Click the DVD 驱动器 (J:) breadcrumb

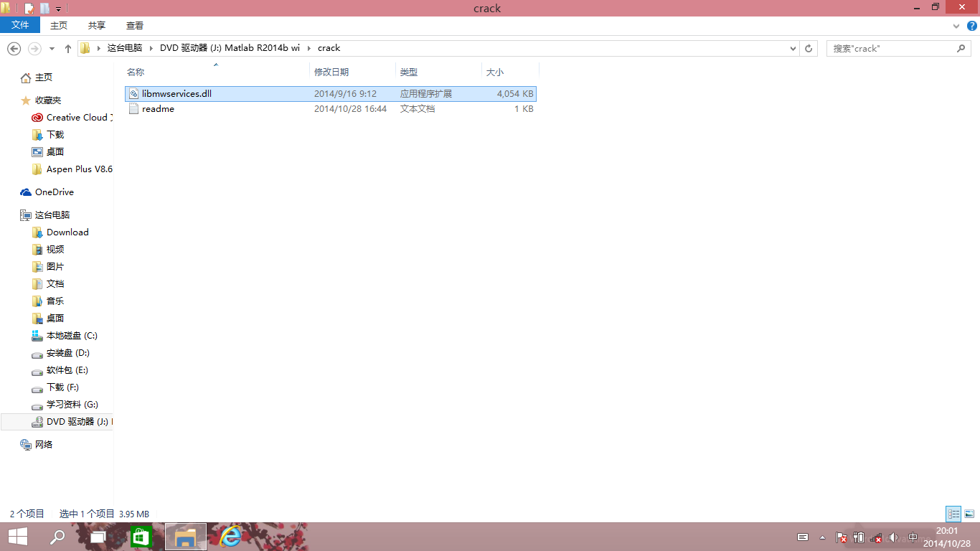click(230, 48)
